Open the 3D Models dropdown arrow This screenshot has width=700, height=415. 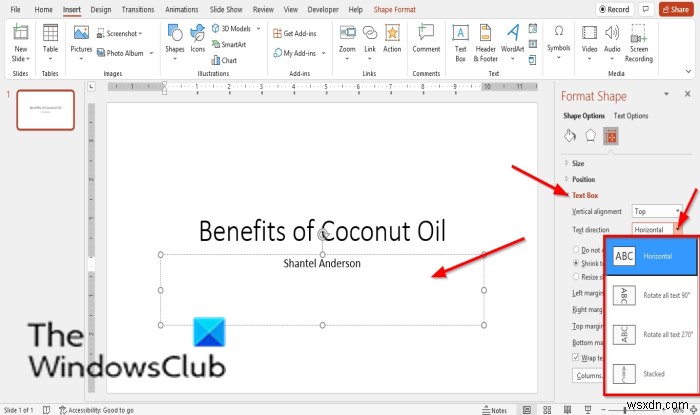point(258,29)
